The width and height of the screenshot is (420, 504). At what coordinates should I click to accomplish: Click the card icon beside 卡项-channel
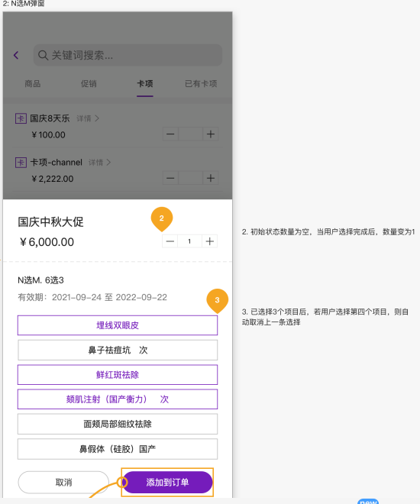tap(21, 163)
